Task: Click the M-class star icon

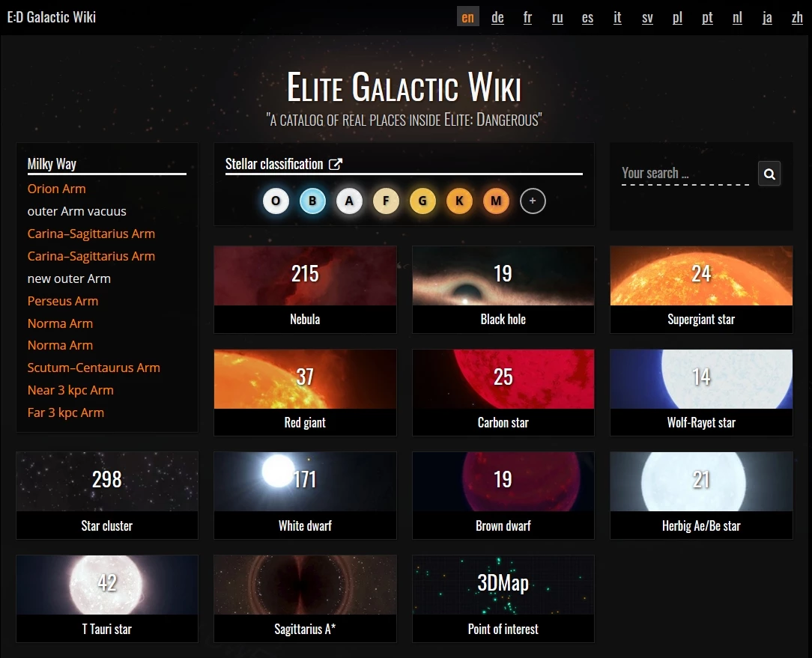Action: click(x=496, y=201)
